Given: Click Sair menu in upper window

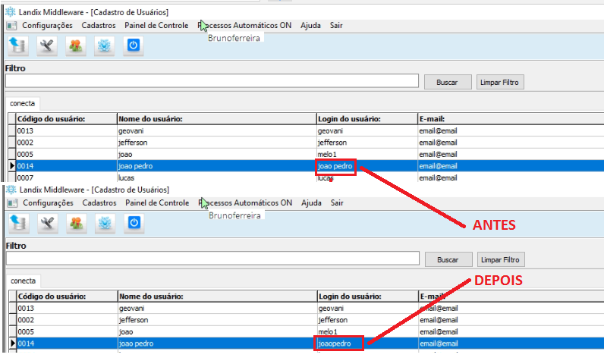Looking at the screenshot, I should [x=336, y=25].
